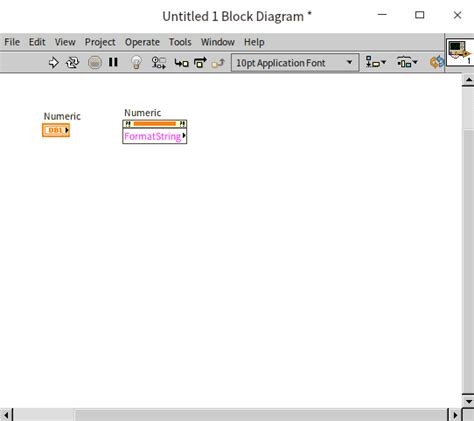Open the 10pt Application Font dropdown

click(295, 63)
